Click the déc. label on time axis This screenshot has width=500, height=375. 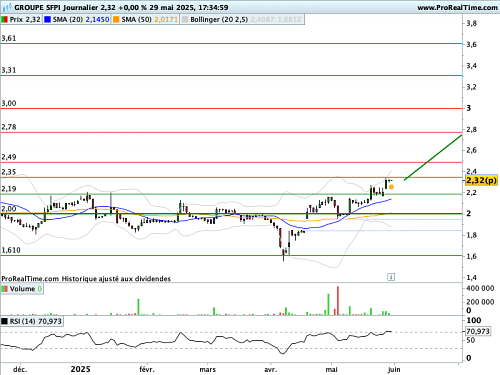pos(20,370)
